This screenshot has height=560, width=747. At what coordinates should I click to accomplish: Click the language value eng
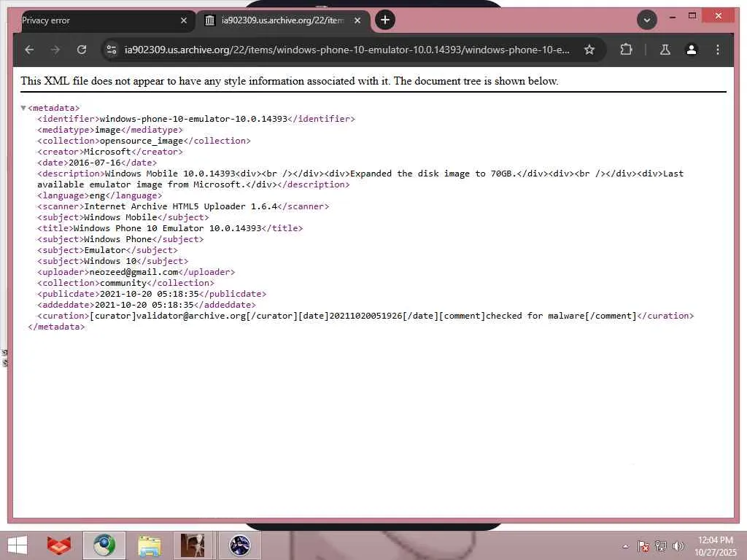[x=97, y=195]
